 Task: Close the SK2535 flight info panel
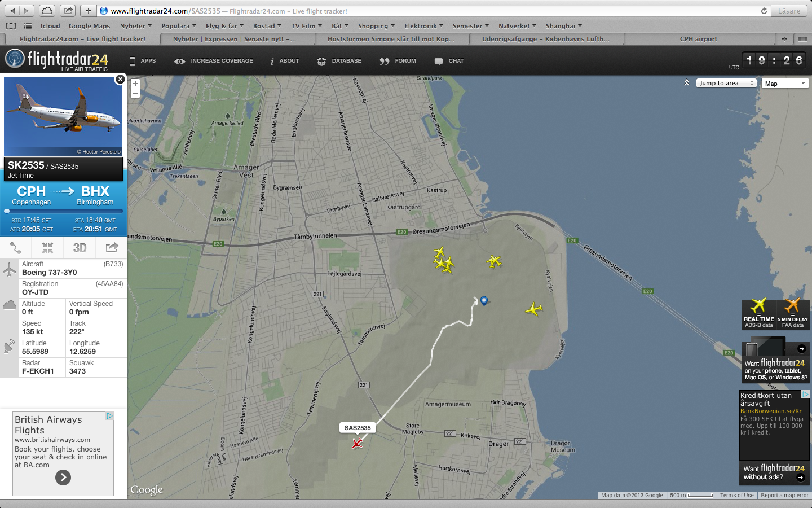pos(120,80)
